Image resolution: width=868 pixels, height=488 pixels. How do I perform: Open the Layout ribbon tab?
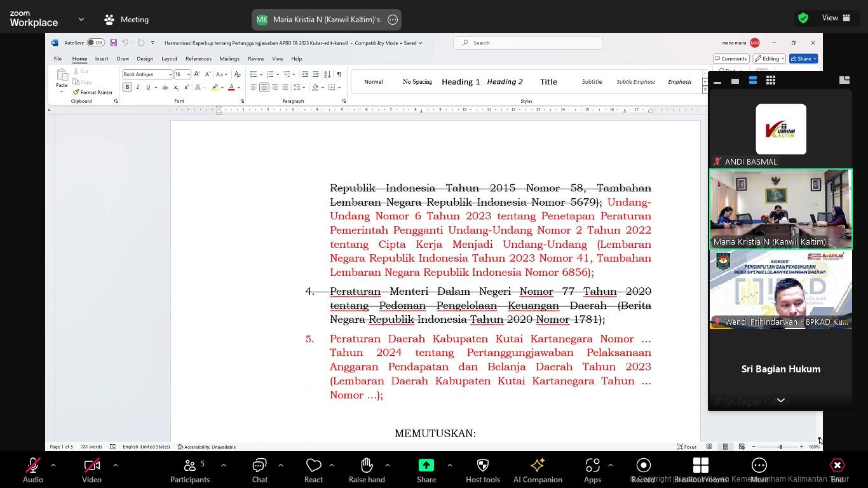click(169, 58)
